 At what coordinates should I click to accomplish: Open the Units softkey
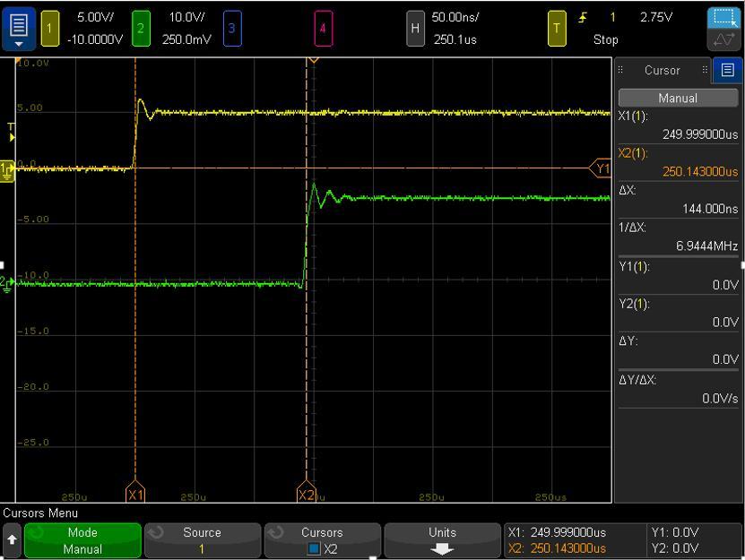point(442,540)
